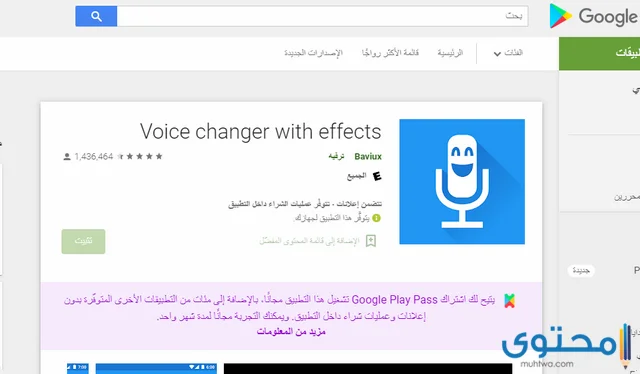The image size is (640, 374).
Task: Click the green apps sidebar header
Action: [x=600, y=53]
